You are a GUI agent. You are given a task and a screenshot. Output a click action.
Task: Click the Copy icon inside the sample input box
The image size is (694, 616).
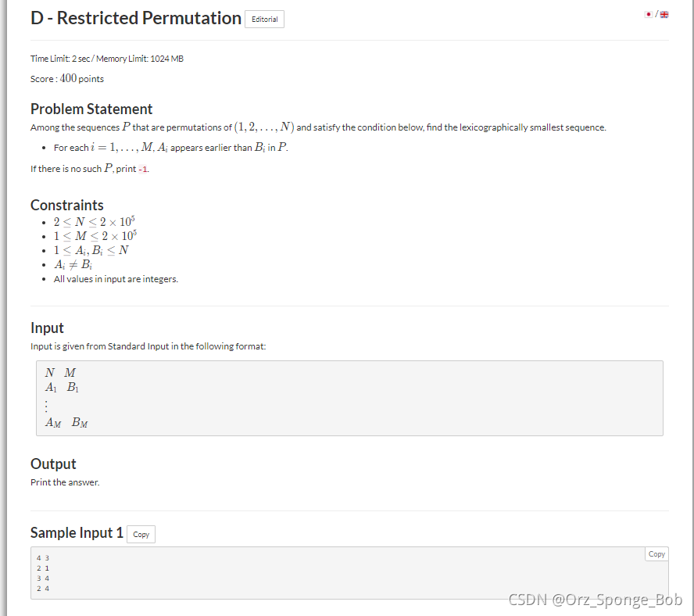click(656, 553)
